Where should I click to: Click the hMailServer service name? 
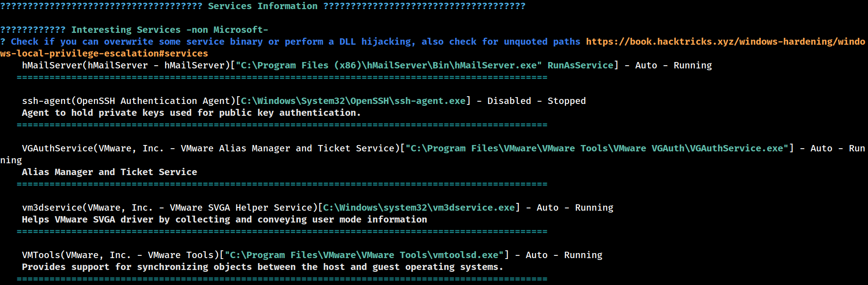click(x=52, y=65)
